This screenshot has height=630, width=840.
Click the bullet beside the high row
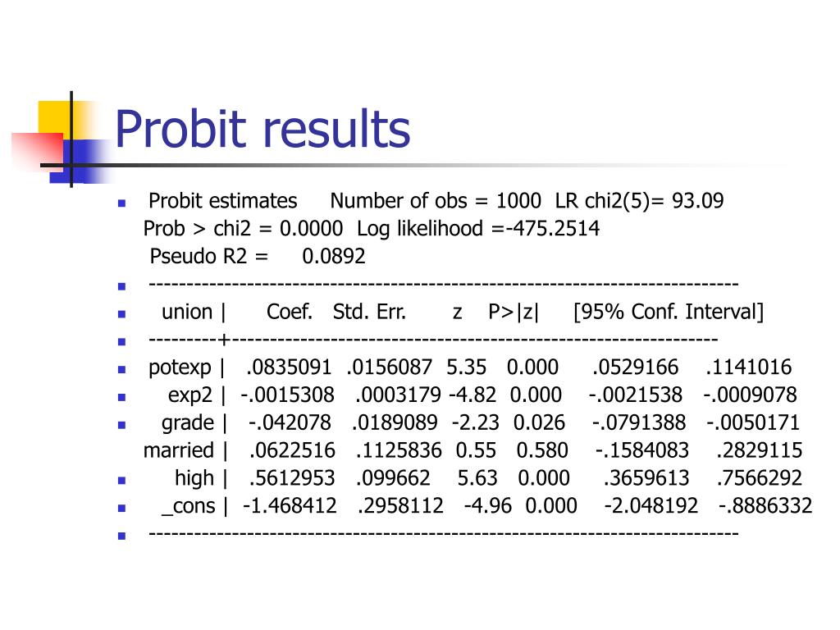pos(121,481)
